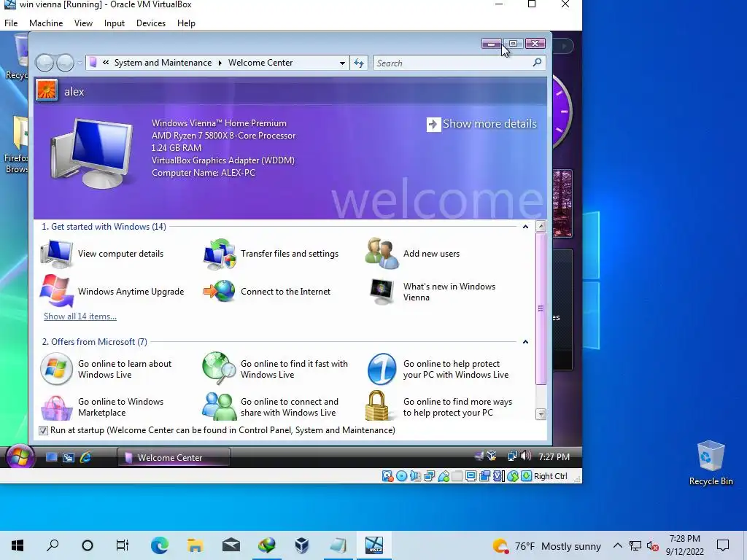Viewport: 747px width, 560px height.
Task: Click host weather 76°F Mostly sunny widget
Action: click(547, 545)
